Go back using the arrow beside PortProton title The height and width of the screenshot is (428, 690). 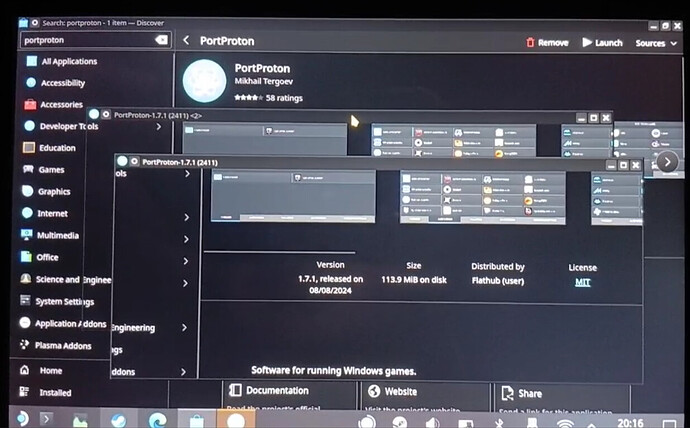tap(186, 40)
